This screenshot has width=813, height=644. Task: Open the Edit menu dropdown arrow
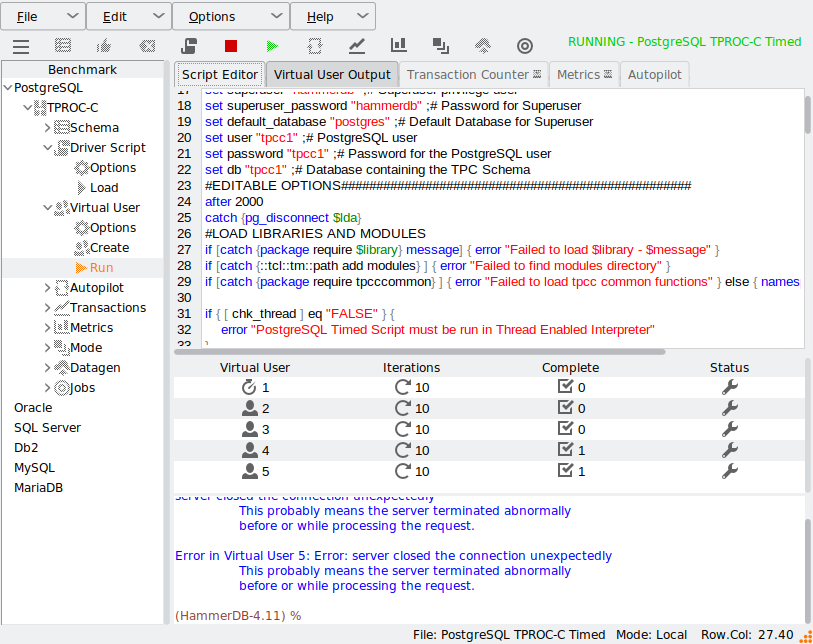(159, 16)
